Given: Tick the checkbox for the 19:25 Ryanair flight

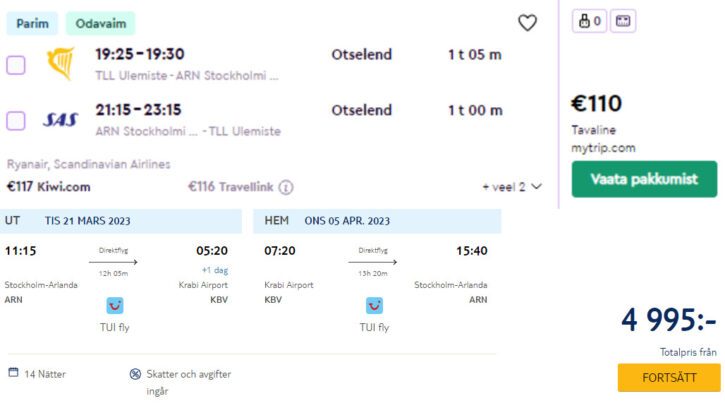Looking at the screenshot, I should pos(16,65).
